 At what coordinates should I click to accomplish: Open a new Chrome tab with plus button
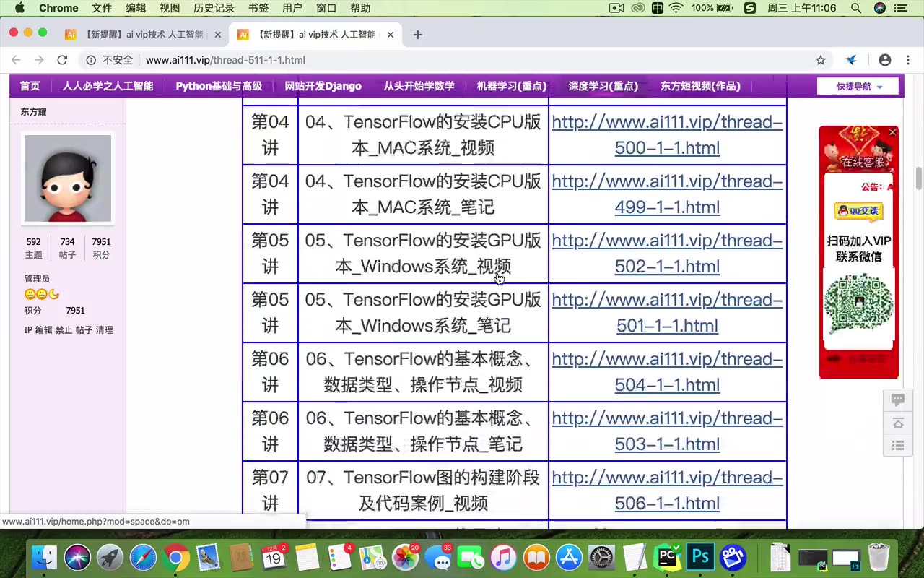click(x=417, y=35)
